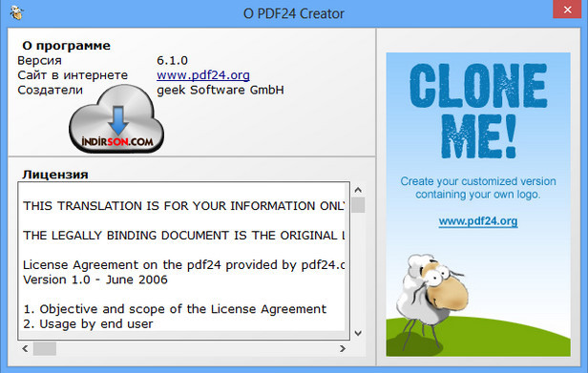This screenshot has height=373, width=588.
Task: Click the "Лицензия" heading
Action: [x=55, y=175]
